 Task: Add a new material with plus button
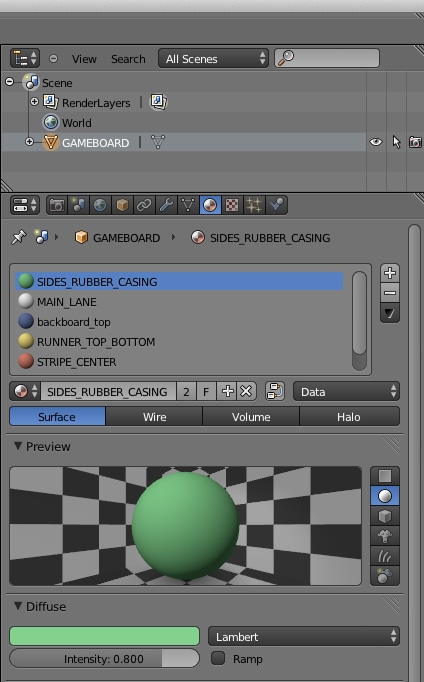coord(227,391)
